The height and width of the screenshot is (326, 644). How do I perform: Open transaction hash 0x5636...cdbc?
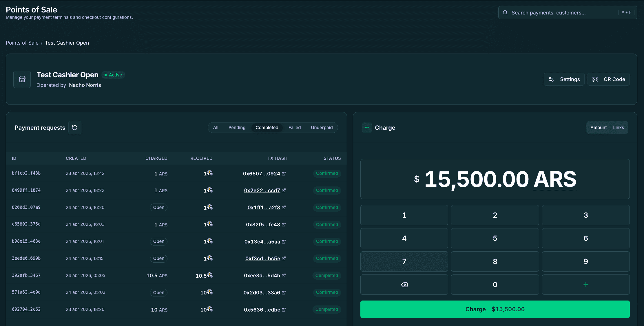262,310
